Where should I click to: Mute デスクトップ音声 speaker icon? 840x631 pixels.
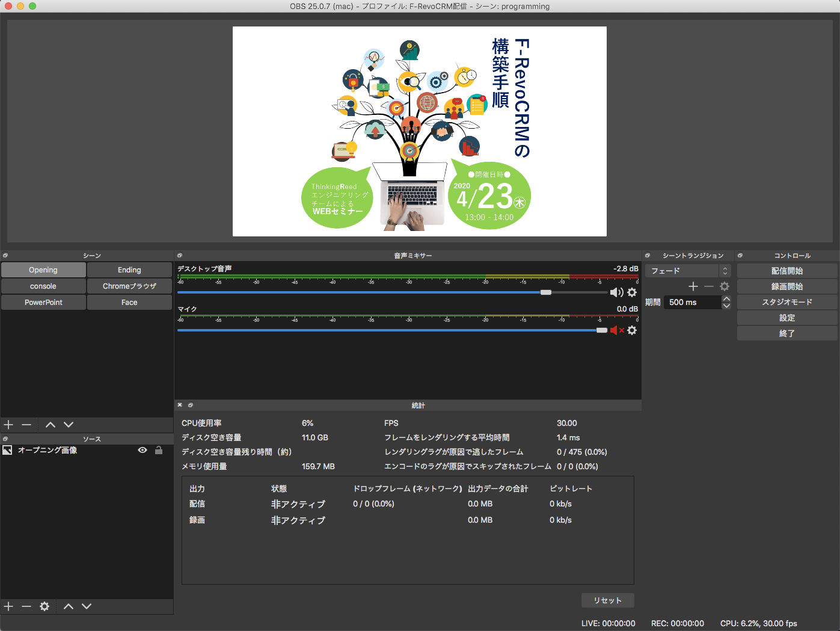coord(616,292)
